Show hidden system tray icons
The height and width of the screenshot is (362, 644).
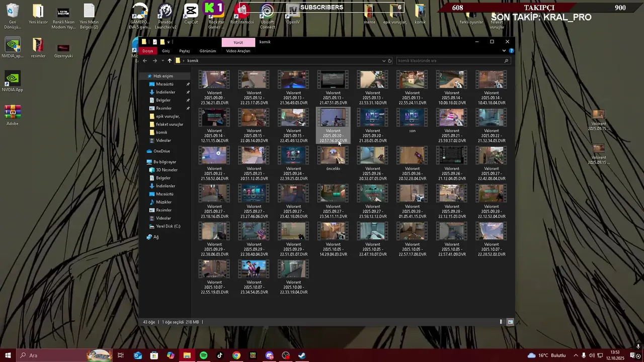pos(576,355)
